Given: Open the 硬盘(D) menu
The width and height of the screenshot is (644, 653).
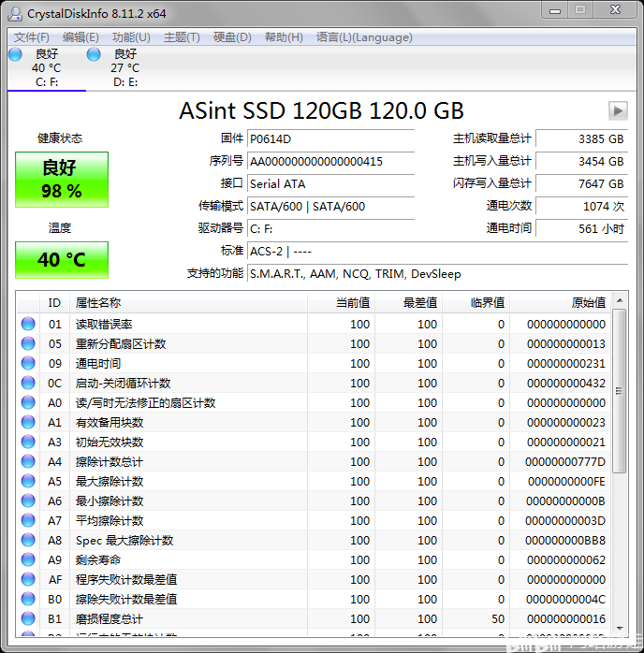Looking at the screenshot, I should point(232,37).
